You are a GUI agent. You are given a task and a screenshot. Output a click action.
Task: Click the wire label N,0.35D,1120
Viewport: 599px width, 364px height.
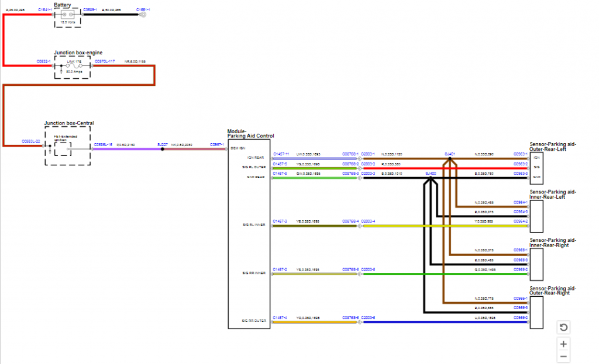[x=391, y=154]
